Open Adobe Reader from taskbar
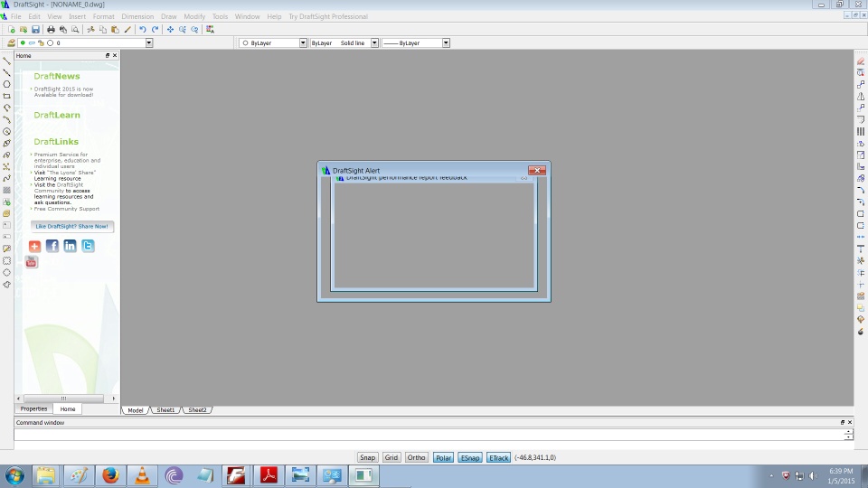 coord(269,475)
